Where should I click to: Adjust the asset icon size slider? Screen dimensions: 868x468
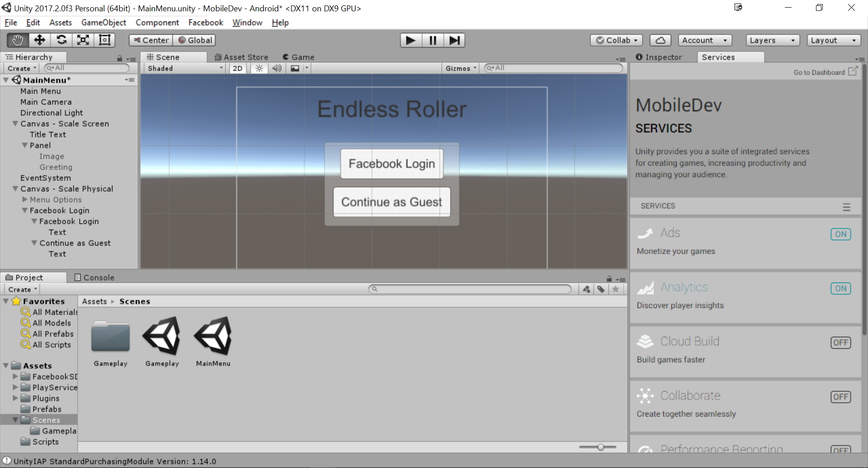(x=600, y=447)
